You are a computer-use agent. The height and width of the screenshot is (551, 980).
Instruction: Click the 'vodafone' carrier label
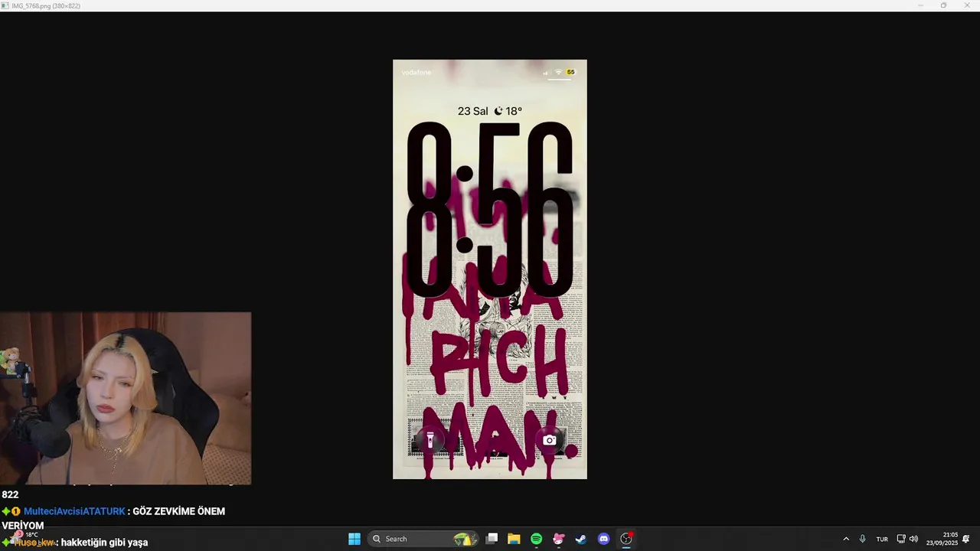[x=416, y=72]
